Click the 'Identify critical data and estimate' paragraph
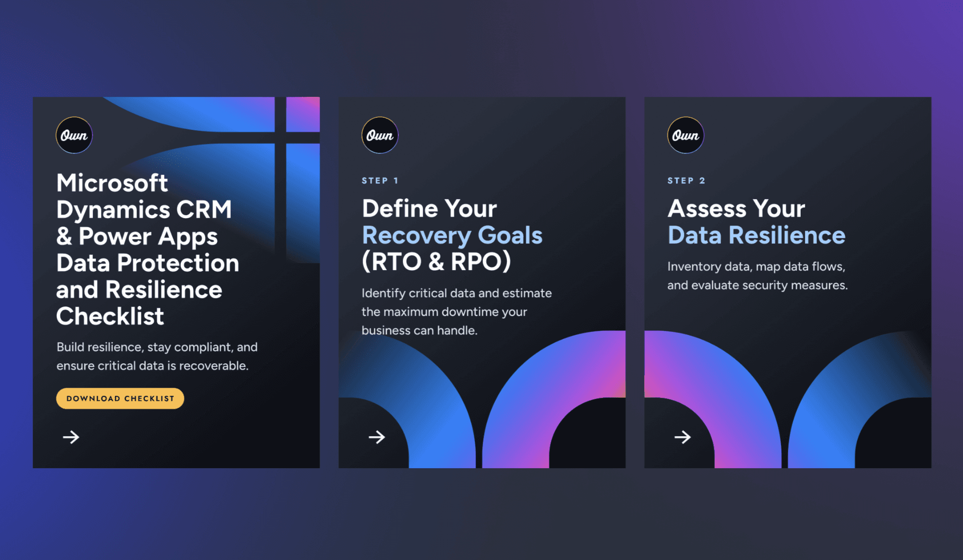This screenshot has height=560, width=963. (x=457, y=311)
